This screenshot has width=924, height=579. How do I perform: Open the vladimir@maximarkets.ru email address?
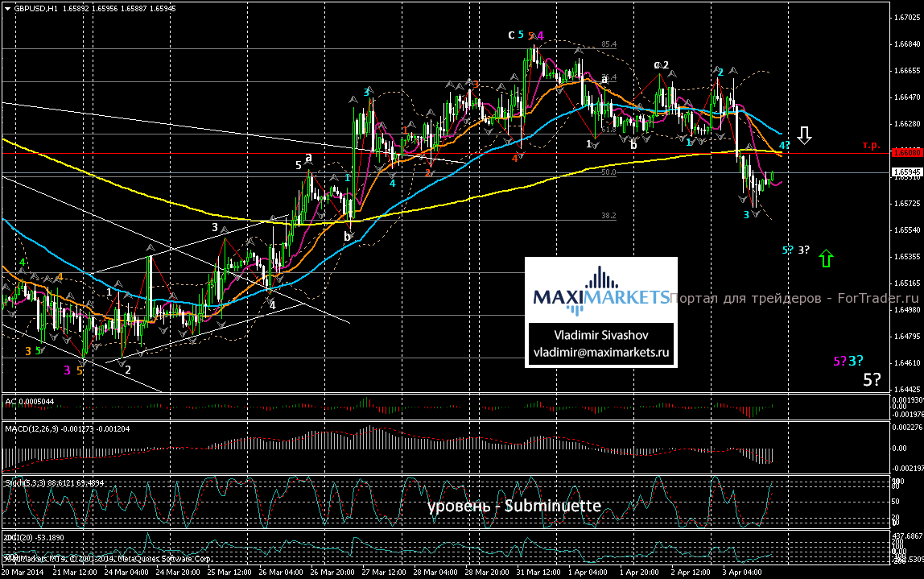click(601, 352)
